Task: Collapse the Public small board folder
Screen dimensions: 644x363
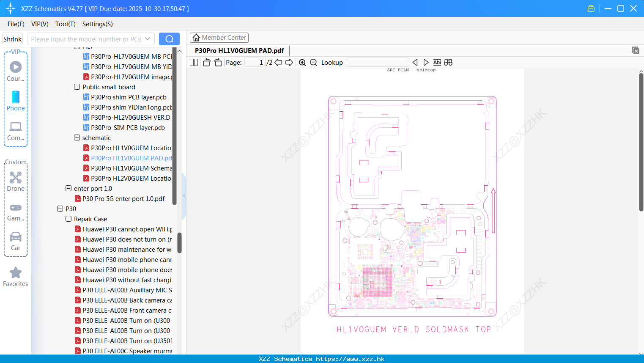Action: tap(77, 87)
